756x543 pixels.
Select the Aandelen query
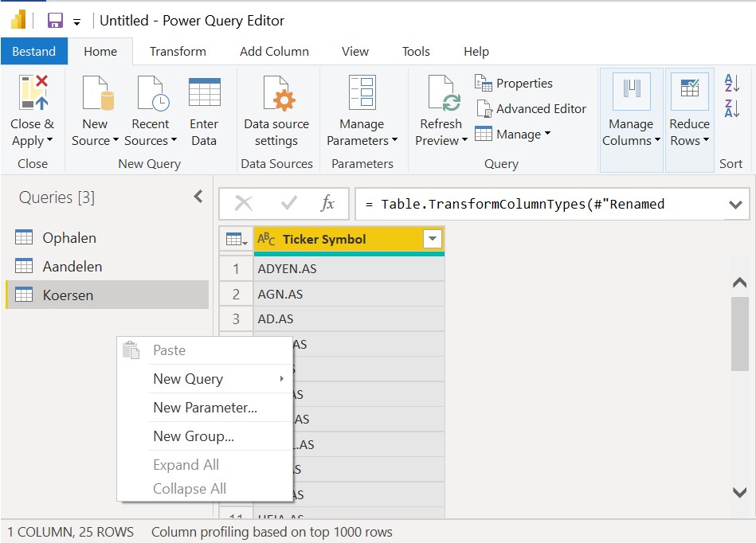pos(72,267)
